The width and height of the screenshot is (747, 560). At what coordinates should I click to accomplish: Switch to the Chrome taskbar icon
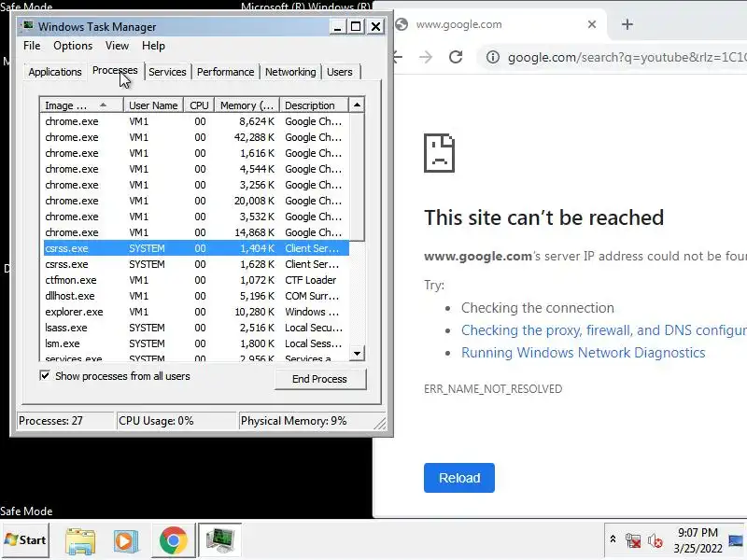click(x=173, y=540)
